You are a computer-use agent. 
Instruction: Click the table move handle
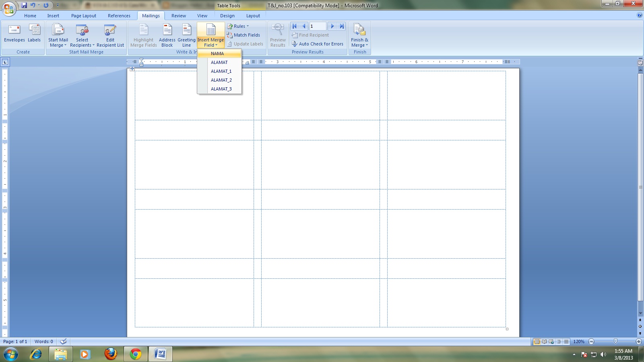132,69
